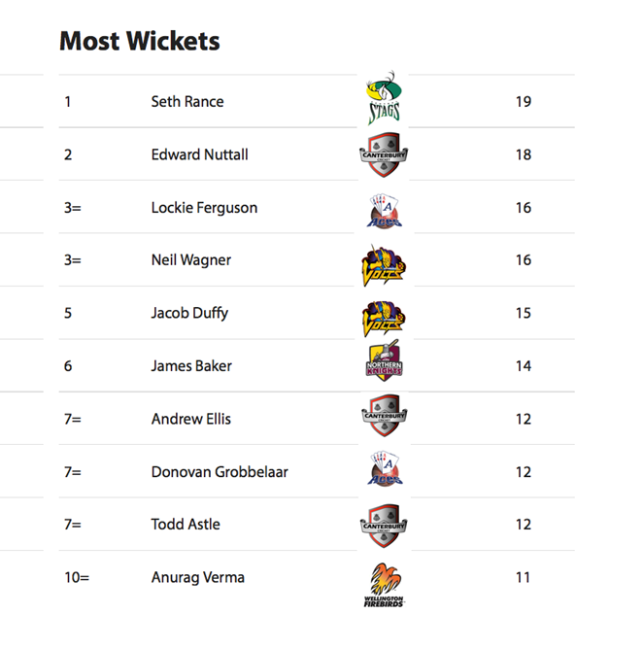Click the Stags team logo beside Seth Rance
This screenshot has width=644, height=648.
pos(384,98)
